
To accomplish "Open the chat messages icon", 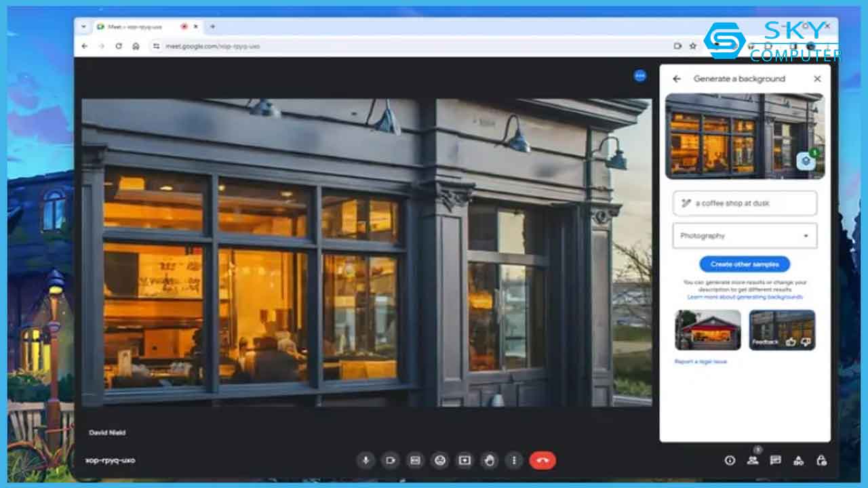I will pos(776,460).
